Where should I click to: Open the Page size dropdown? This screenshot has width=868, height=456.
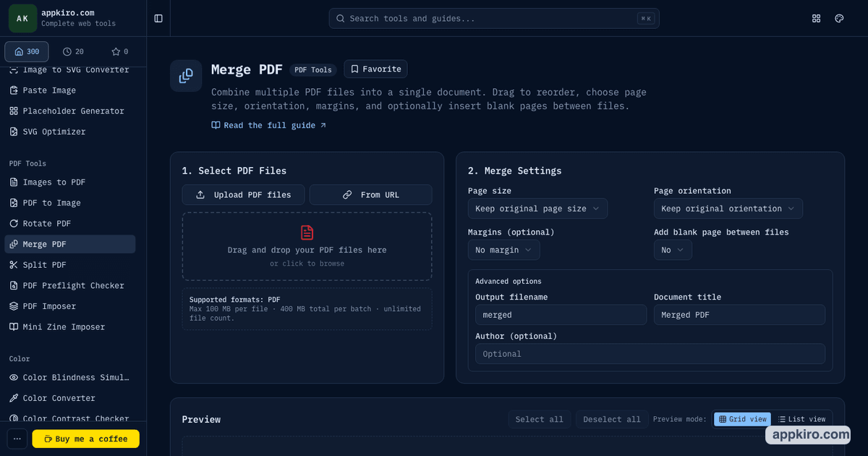[537, 208]
